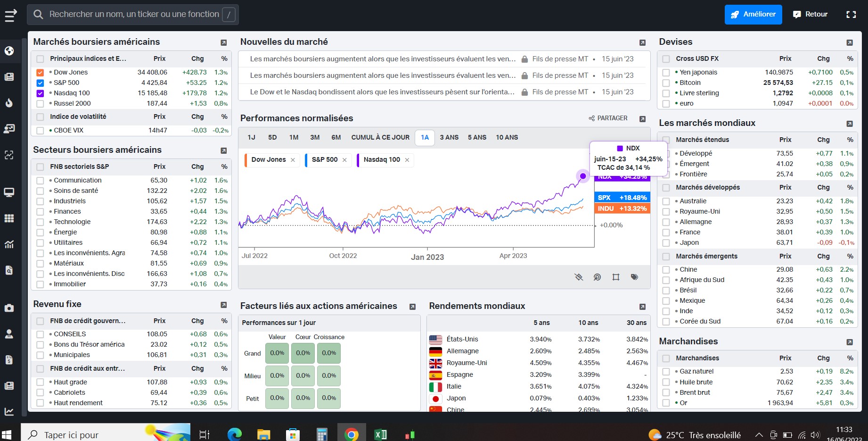
Task: Remove the Nasdaq 100 chart series chip
Action: [x=407, y=160]
